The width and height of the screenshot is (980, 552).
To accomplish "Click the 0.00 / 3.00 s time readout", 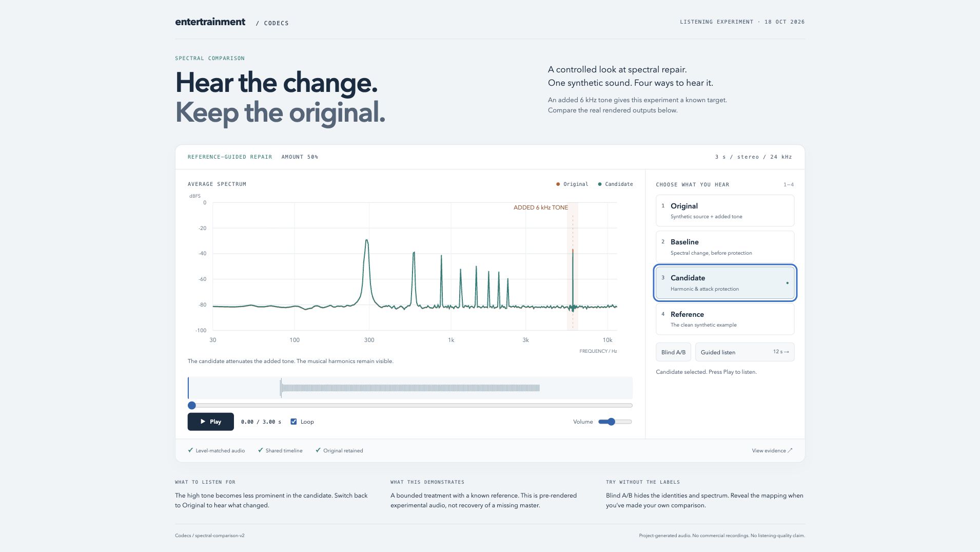I will point(261,422).
